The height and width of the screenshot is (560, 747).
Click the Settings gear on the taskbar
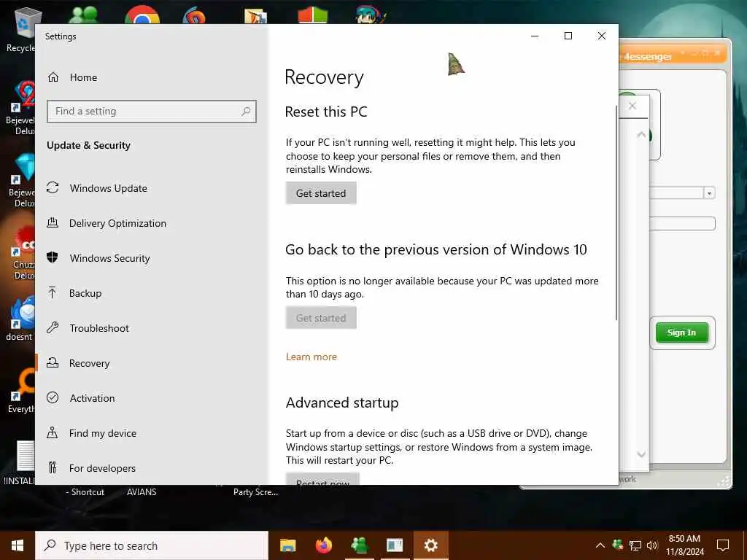(430, 545)
